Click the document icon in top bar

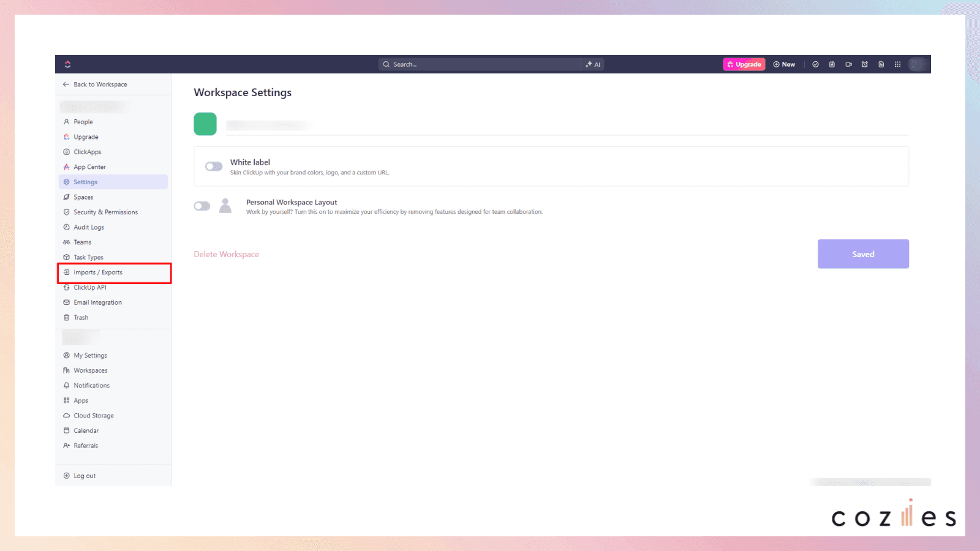pyautogui.click(x=881, y=64)
